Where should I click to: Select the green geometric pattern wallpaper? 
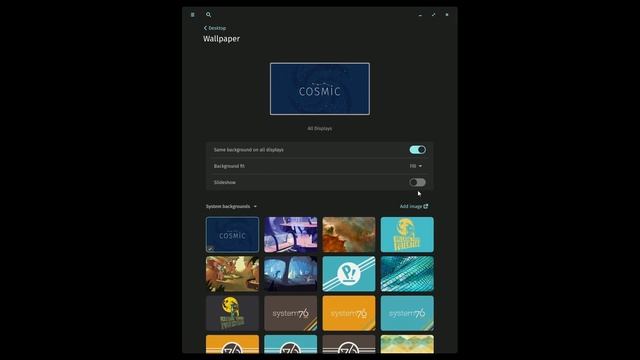(407, 344)
